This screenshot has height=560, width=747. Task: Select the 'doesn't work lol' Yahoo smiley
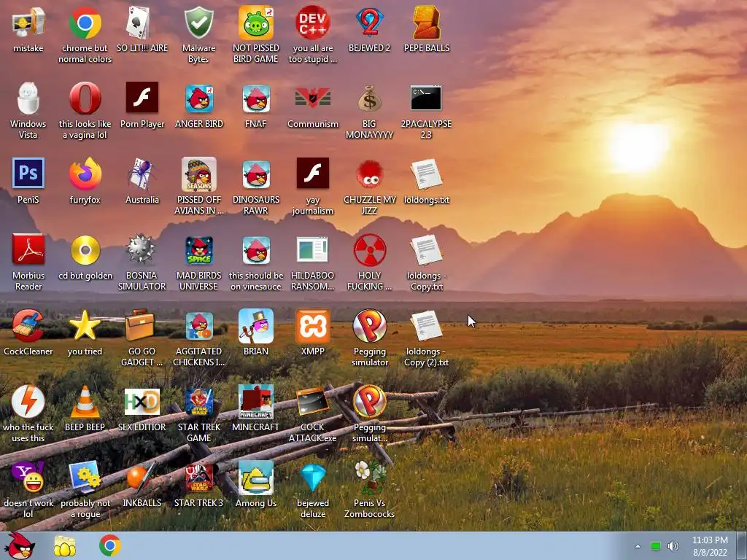click(x=28, y=477)
